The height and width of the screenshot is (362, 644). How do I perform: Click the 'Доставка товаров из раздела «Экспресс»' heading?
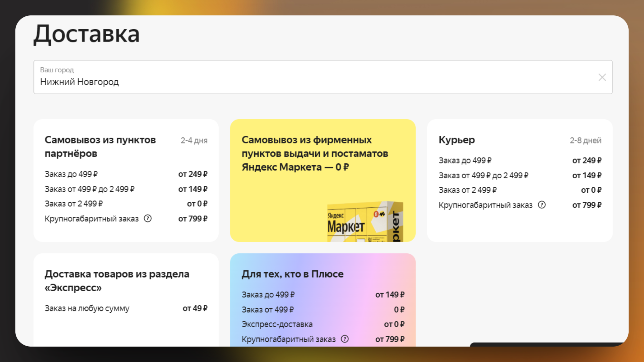tap(117, 281)
